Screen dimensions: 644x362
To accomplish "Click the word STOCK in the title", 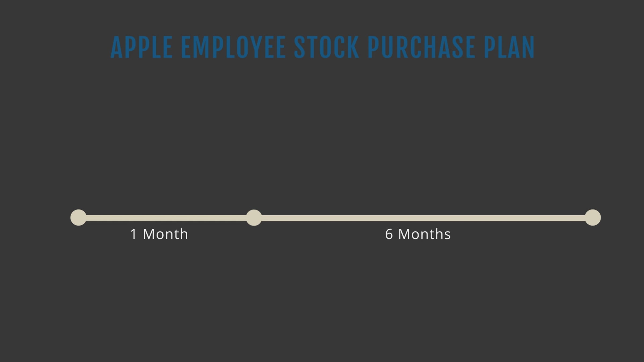I will tap(326, 48).
